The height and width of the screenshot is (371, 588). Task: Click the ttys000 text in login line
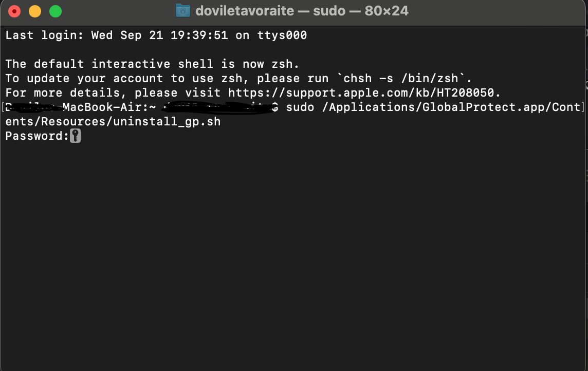click(x=282, y=35)
